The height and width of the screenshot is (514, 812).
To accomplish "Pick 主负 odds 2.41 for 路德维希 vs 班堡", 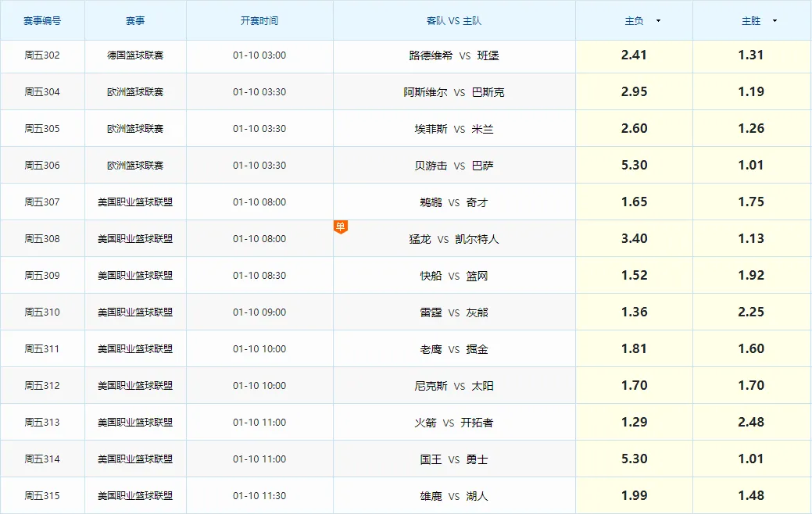I will coord(634,55).
